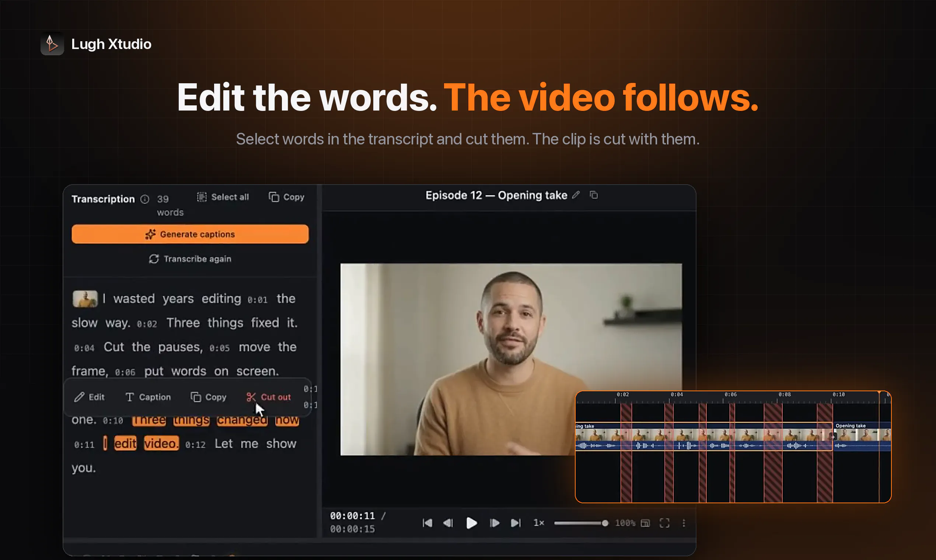Choose Edit in the selection popup

[x=90, y=397]
